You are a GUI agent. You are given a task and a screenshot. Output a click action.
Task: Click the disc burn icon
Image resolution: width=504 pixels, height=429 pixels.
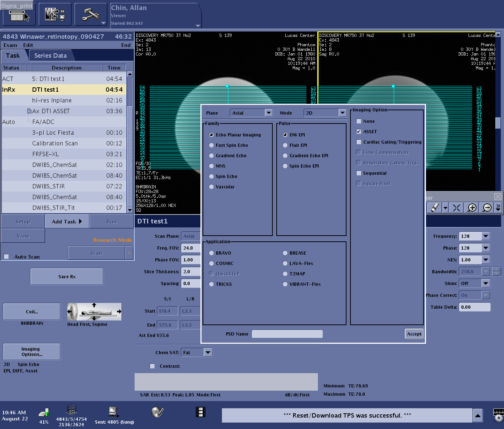(157, 412)
